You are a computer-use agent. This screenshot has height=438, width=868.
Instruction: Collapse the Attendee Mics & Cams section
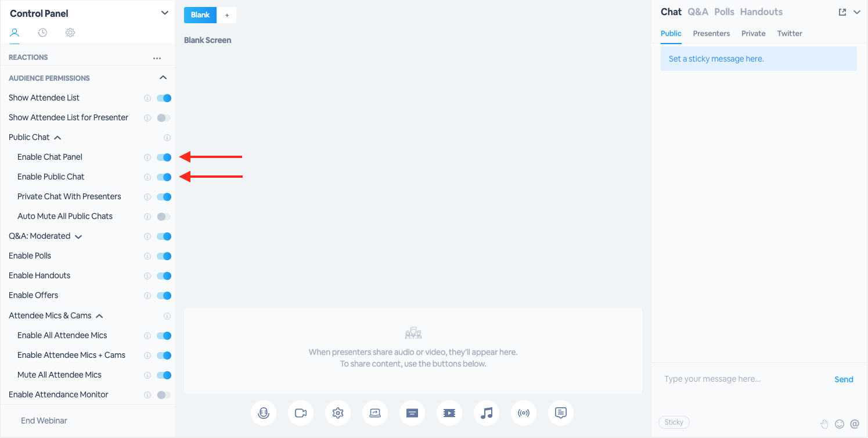[x=99, y=315]
